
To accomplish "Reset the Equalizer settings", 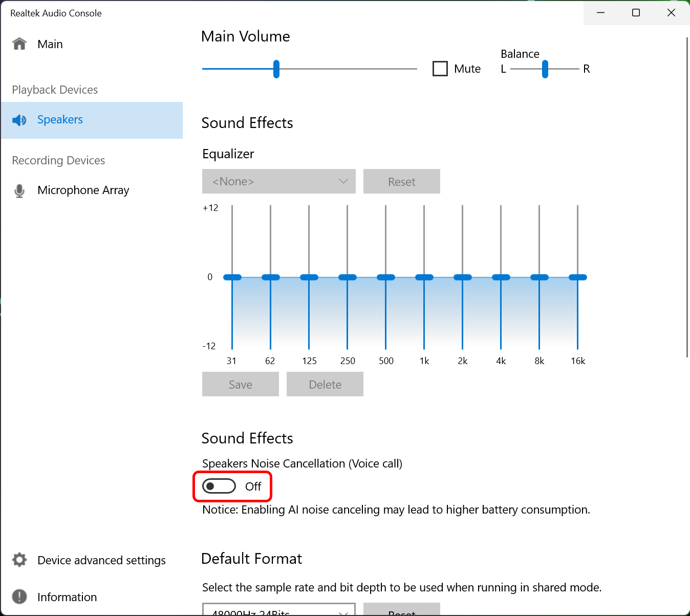I will pos(401,181).
